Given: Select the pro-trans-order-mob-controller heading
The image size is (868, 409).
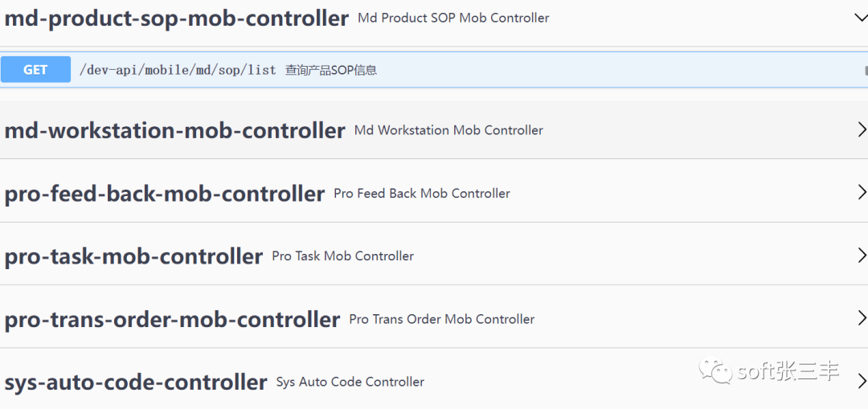Looking at the screenshot, I should [172, 319].
